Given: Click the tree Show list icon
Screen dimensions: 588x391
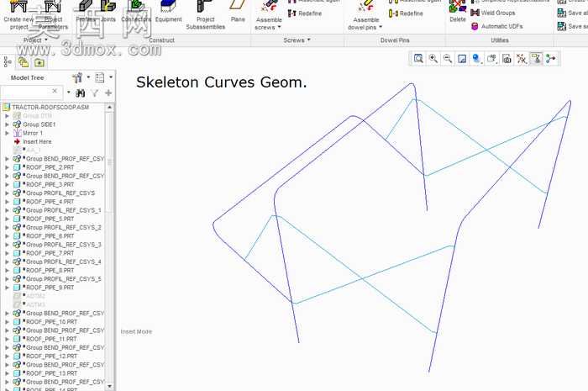Looking at the screenshot, I should (x=100, y=77).
